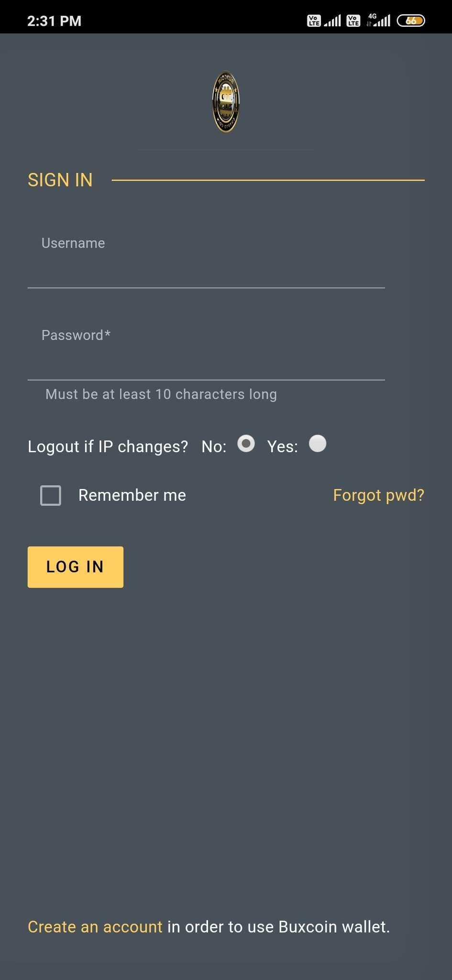
Task: Select the Yes radio button
Action: coord(318,444)
